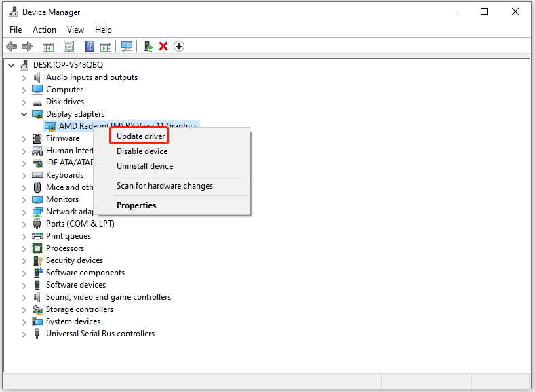Expand the Universal Serial Bus controllers node
535x392 pixels.
pos(24,334)
